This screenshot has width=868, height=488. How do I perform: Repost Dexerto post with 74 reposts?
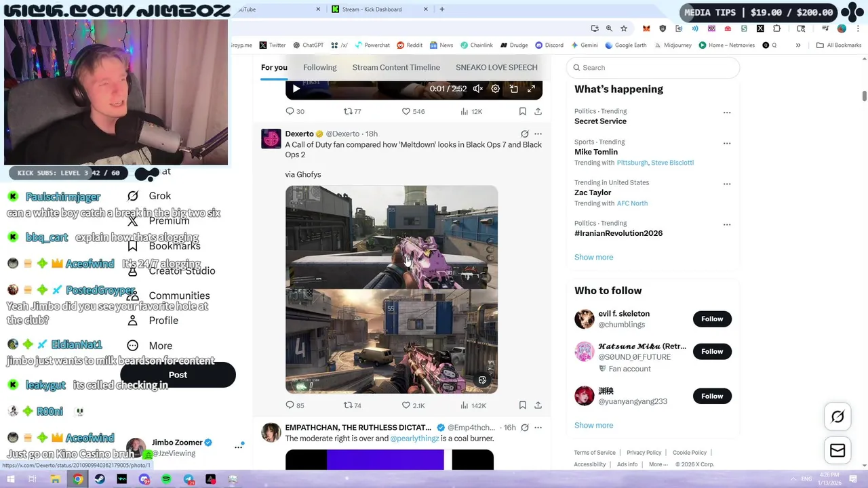(353, 405)
